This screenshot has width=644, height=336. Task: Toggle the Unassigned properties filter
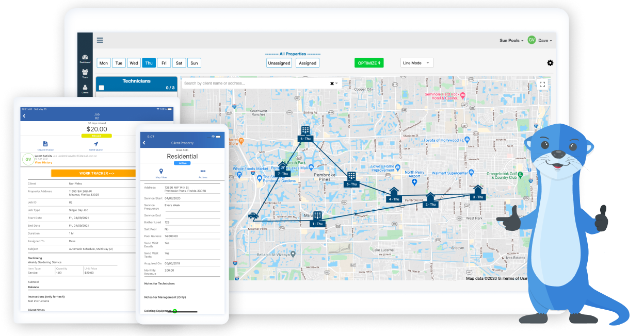pos(279,63)
